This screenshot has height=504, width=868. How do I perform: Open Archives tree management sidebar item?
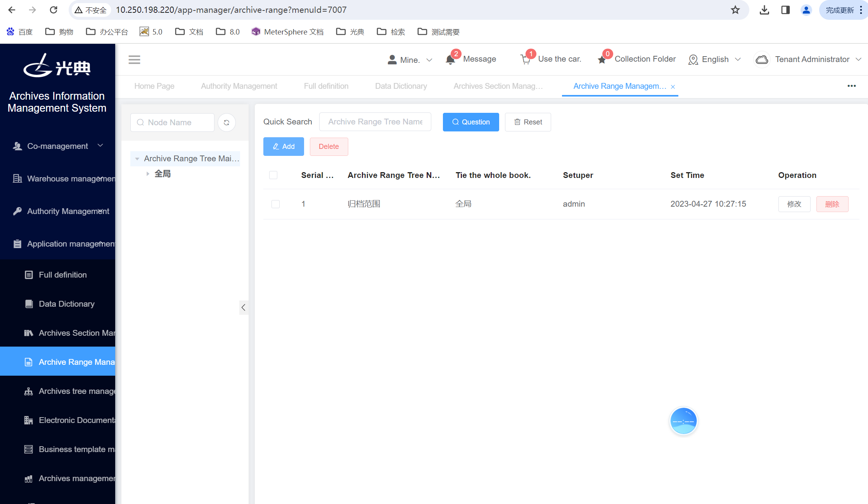[x=58, y=391]
